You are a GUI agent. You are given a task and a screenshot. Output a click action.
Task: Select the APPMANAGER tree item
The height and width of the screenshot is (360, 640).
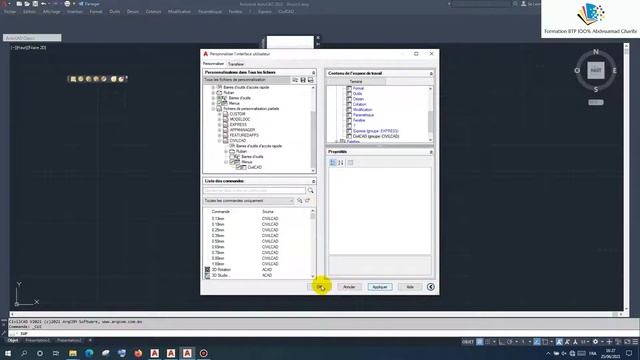(x=242, y=130)
